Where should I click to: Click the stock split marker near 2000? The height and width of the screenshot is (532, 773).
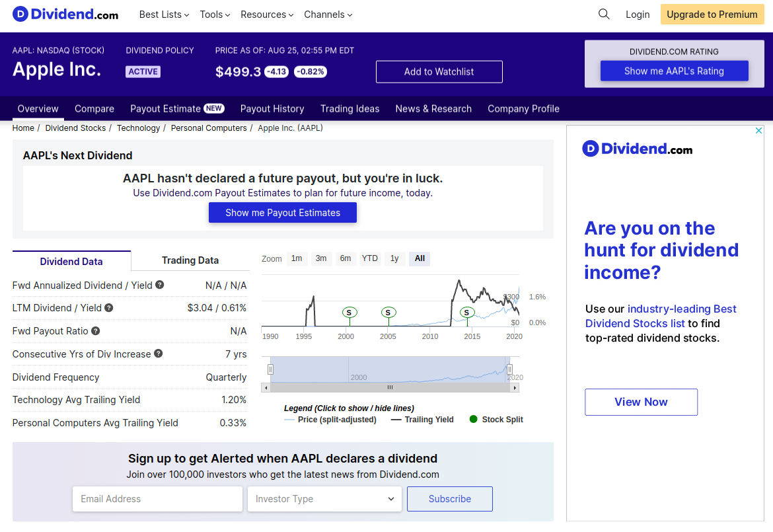tap(350, 313)
